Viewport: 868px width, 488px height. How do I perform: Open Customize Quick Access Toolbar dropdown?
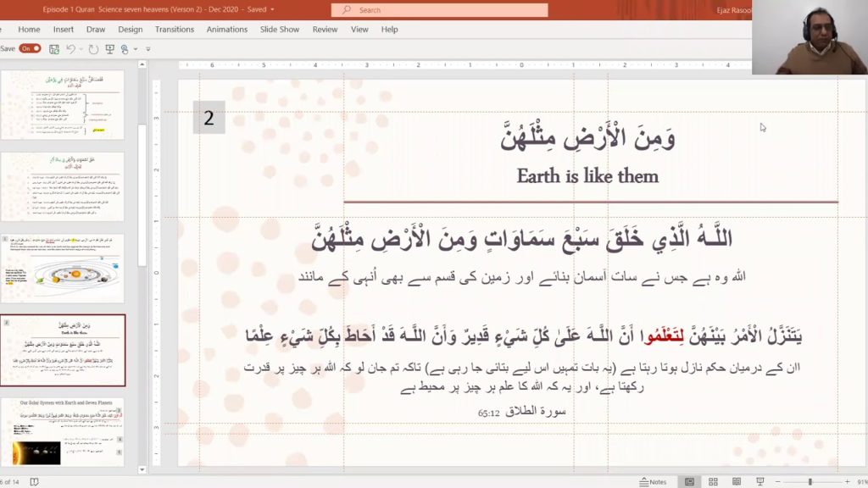coord(147,49)
